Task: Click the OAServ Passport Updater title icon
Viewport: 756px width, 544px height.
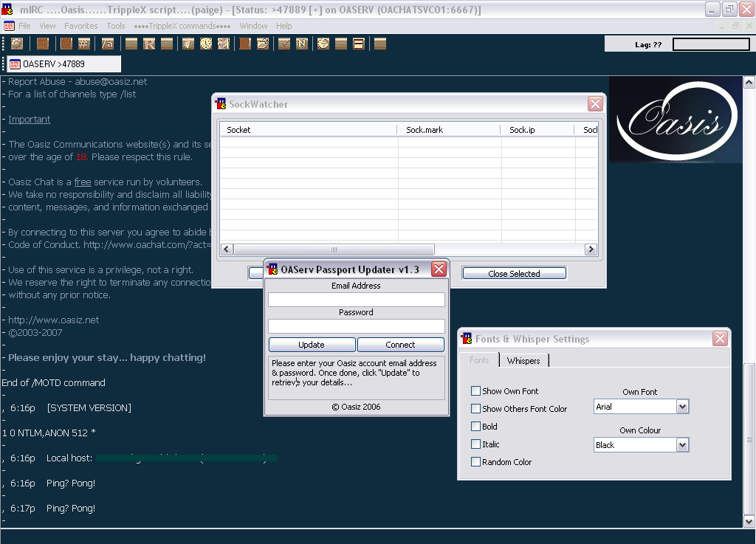Action: tap(272, 269)
